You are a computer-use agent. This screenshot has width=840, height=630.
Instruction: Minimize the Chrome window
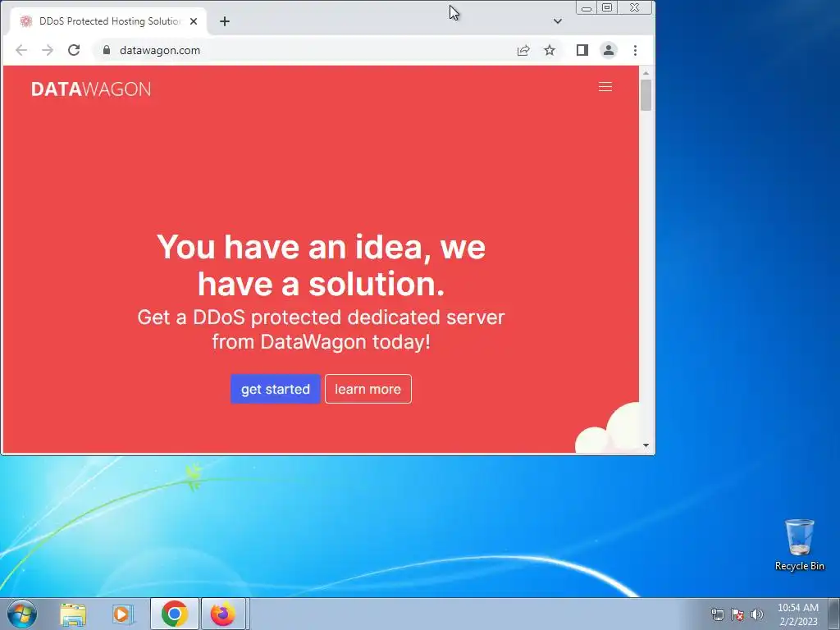587,8
